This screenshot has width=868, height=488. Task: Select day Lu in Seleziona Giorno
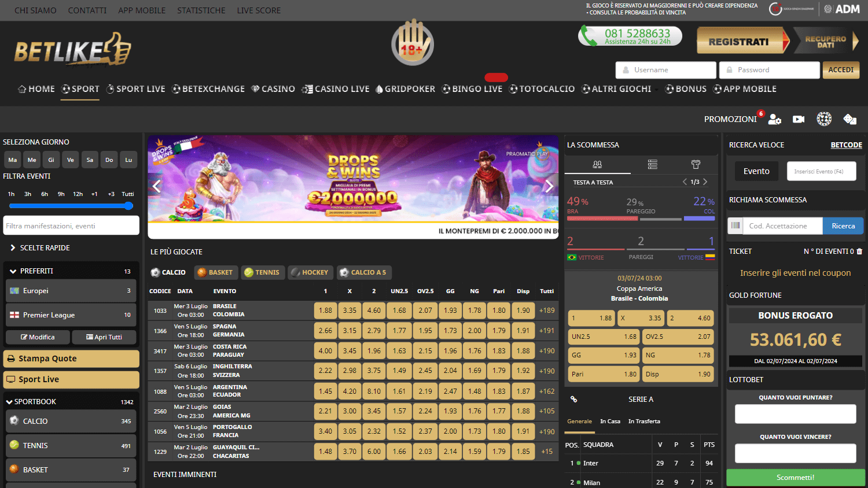128,160
